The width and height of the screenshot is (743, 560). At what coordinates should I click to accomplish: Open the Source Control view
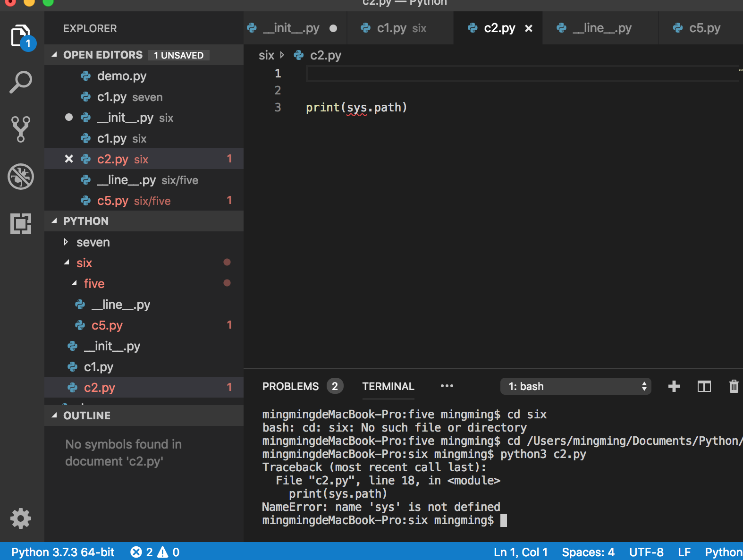pyautogui.click(x=21, y=129)
